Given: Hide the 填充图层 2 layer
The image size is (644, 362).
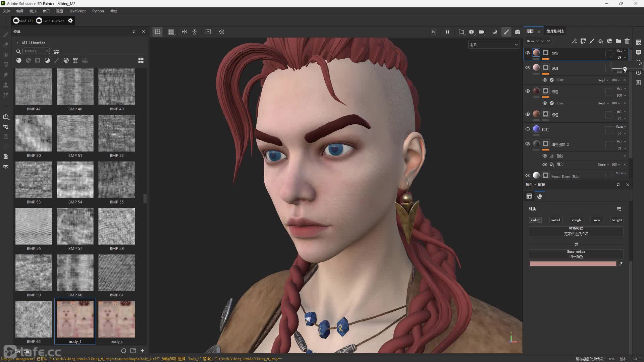Looking at the screenshot, I should 528,144.
